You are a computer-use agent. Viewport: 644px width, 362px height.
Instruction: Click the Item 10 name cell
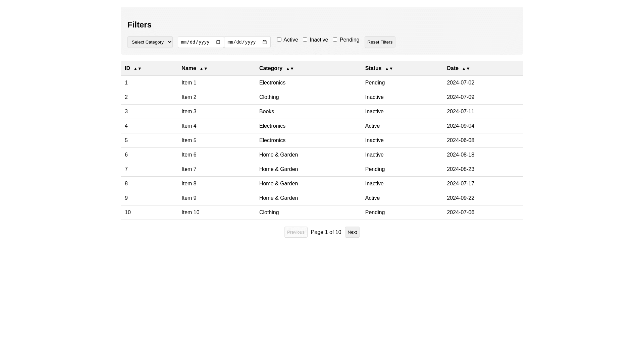[x=190, y=213]
